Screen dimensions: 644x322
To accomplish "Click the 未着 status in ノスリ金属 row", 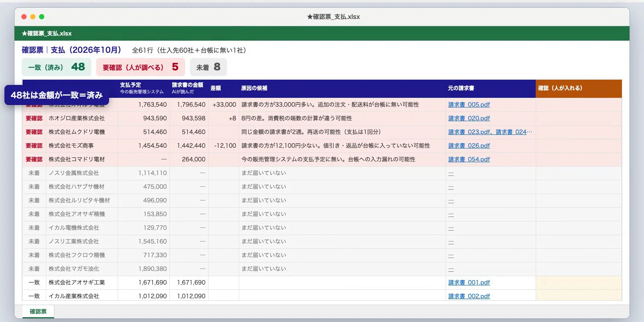I will click(34, 173).
